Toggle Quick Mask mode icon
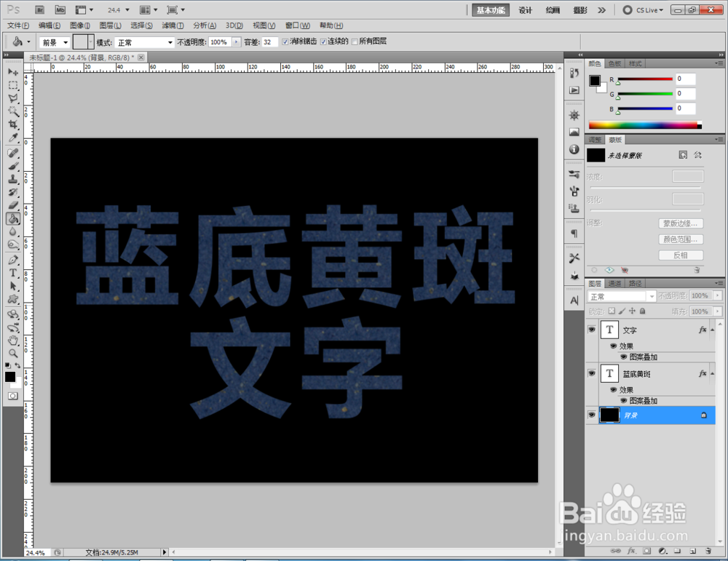The image size is (728, 561). (x=13, y=396)
